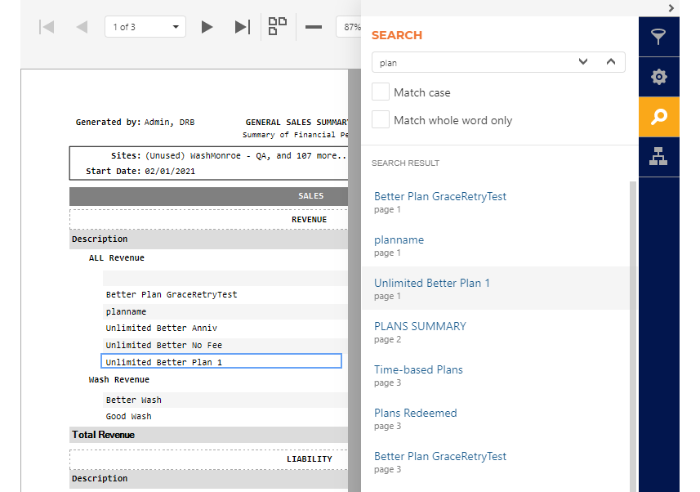Jump to the last page
Image resolution: width=700 pixels, height=492 pixels.
pos(242,27)
